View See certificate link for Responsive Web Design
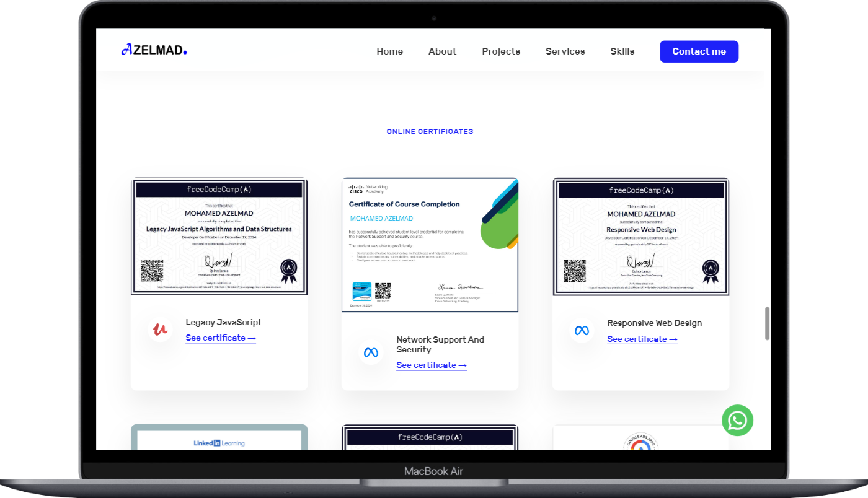Screen dimensions: 868x498 coord(642,339)
